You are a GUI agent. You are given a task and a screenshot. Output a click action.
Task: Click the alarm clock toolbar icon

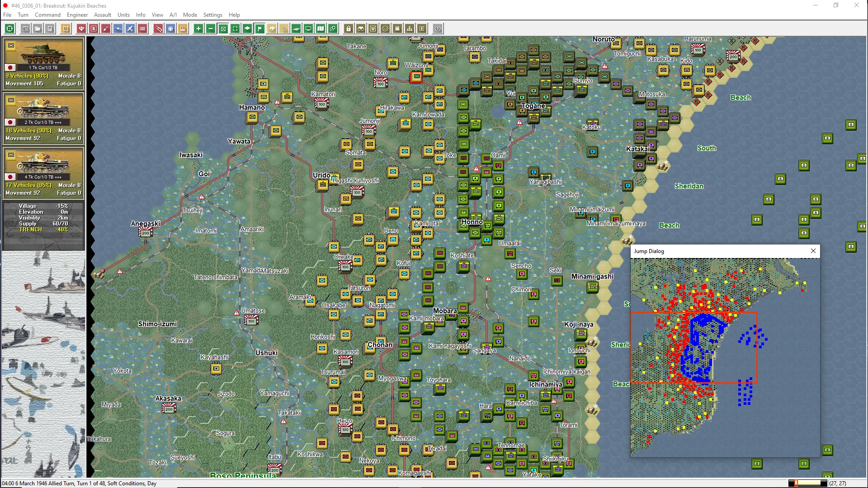pos(66,29)
